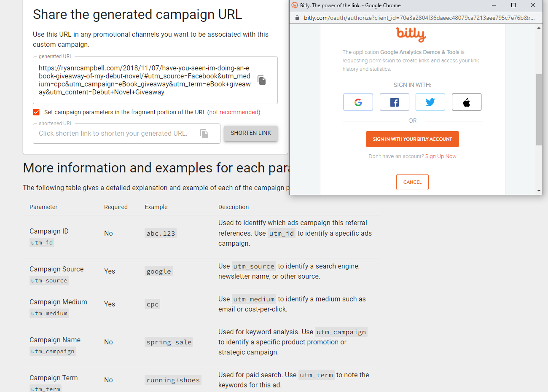Click the padlock icon in address bar
Image resolution: width=548 pixels, height=392 pixels.
click(x=297, y=18)
